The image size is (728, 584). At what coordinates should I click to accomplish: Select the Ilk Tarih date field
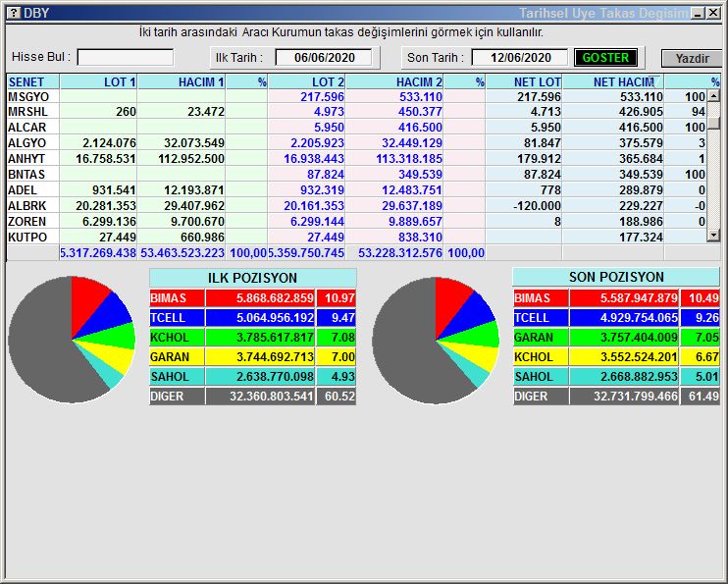(323, 58)
